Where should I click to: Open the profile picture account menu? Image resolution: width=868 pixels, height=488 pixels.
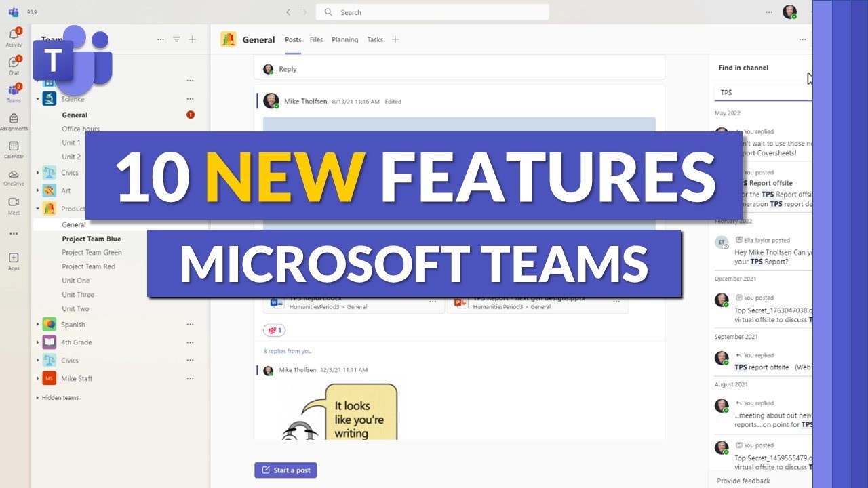(x=789, y=12)
